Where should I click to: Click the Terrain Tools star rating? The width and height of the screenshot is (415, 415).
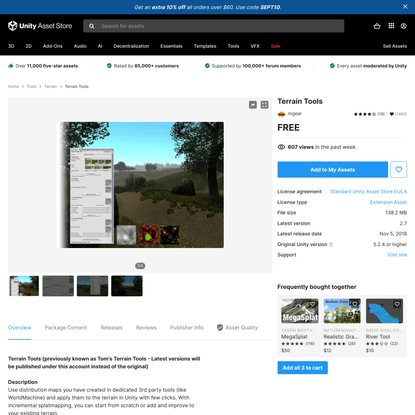coord(365,114)
